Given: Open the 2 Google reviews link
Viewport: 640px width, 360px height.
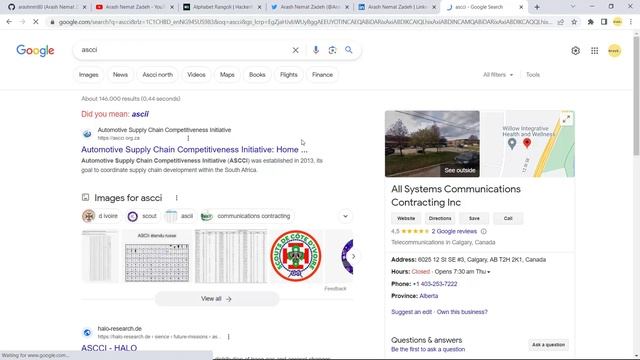Looking at the screenshot, I should tap(454, 231).
